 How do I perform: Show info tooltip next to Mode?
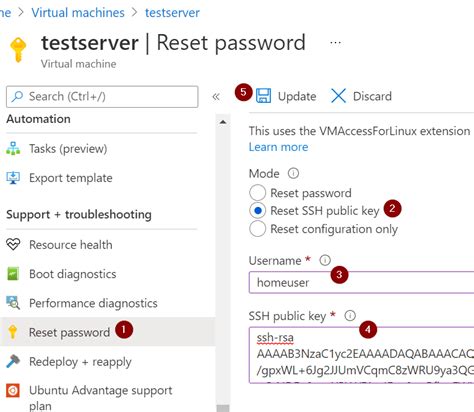point(293,173)
